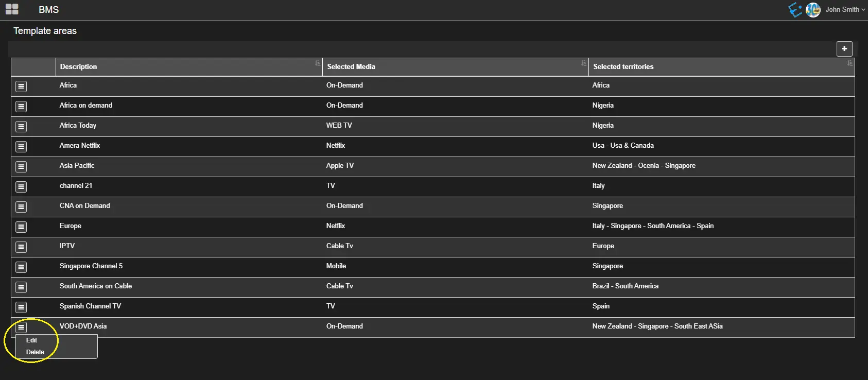
Task: Open row menu for Singapore Channel 5
Action: click(x=21, y=267)
